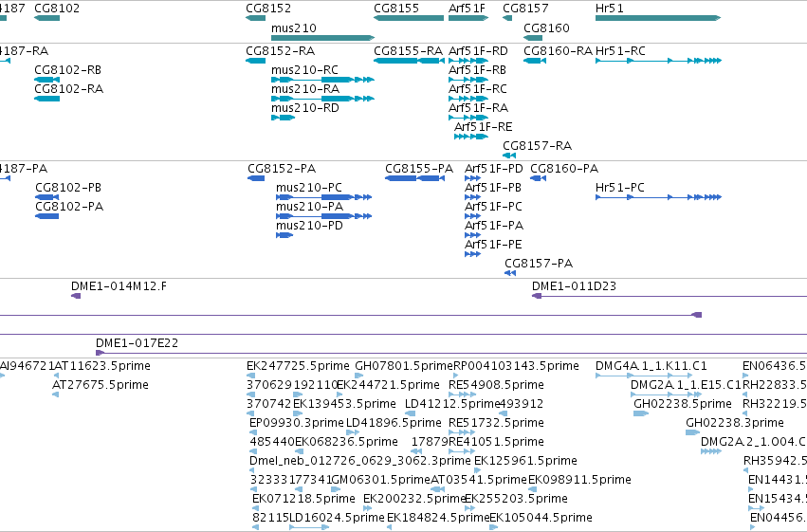Image resolution: width=807 pixels, height=532 pixels.
Task: Click the Arf51F-RD transcript label
Action: tap(478, 51)
